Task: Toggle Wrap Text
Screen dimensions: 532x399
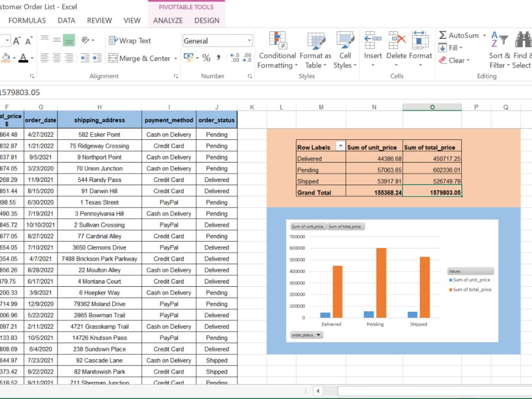Action: 130,41
